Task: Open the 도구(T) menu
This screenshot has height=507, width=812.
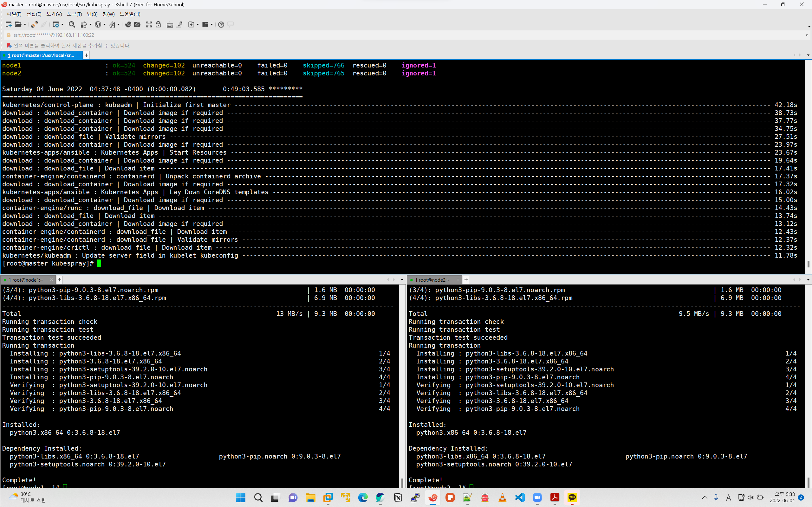Action: [x=74, y=14]
